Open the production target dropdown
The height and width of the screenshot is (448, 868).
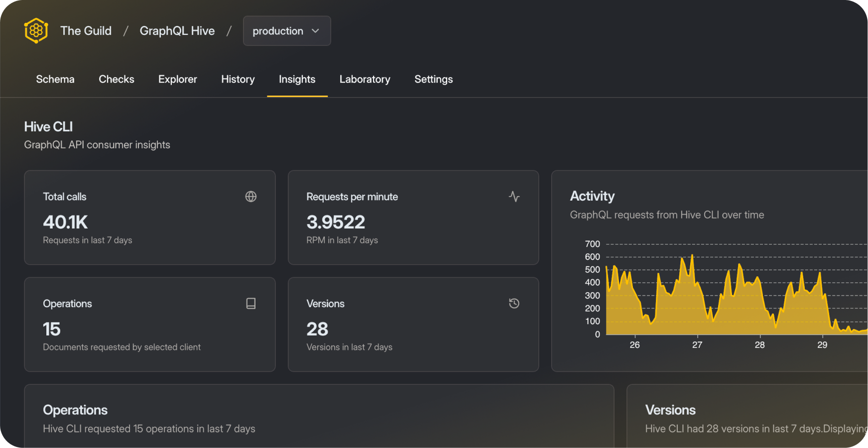tap(286, 30)
